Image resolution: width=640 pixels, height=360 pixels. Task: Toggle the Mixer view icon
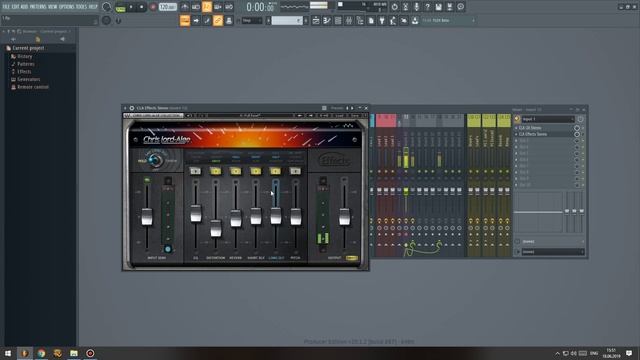point(349,20)
